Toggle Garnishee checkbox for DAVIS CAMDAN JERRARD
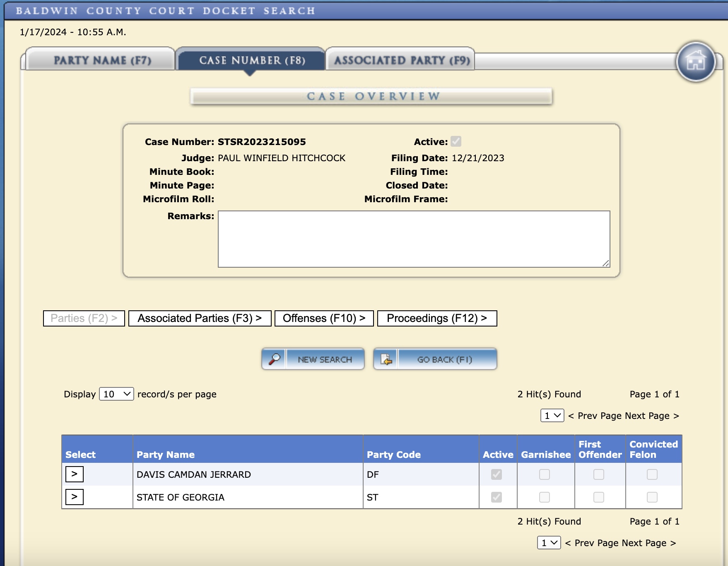 [x=545, y=474]
